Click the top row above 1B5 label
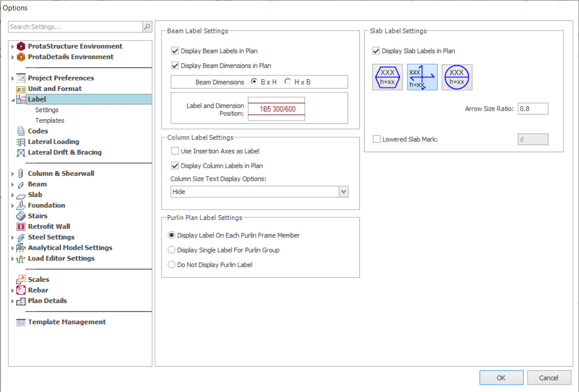Viewport: 579px width, 392px height. 276,100
